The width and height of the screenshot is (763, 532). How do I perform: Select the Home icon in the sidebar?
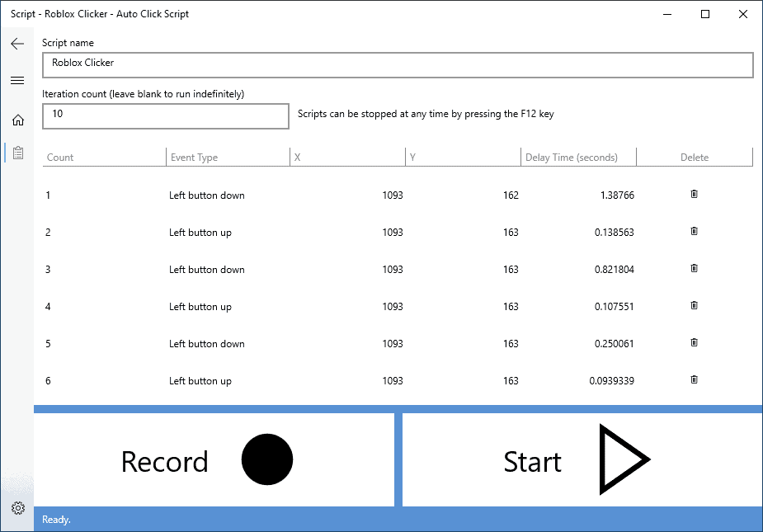click(x=17, y=120)
